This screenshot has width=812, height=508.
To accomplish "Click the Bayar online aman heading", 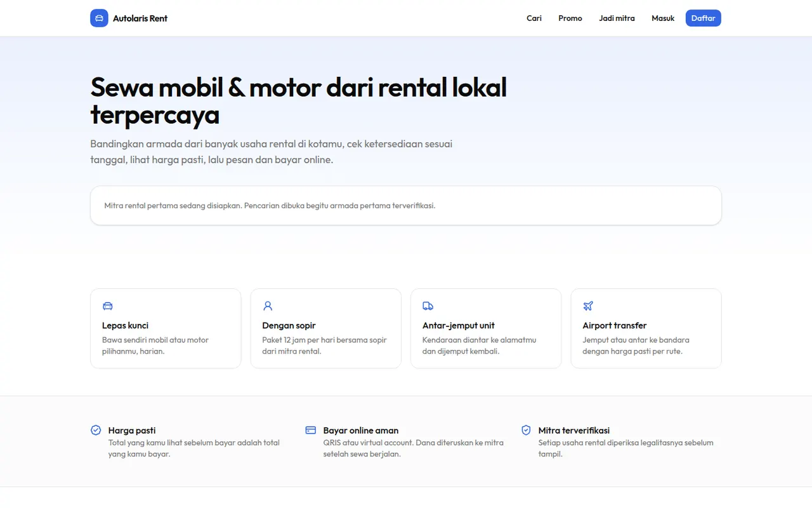I will point(361,431).
